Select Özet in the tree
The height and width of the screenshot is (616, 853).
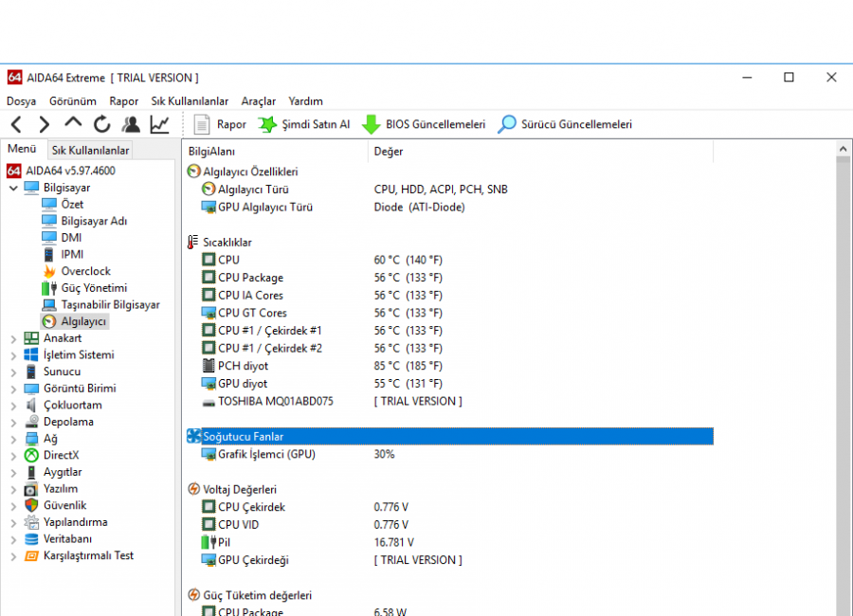(x=72, y=205)
